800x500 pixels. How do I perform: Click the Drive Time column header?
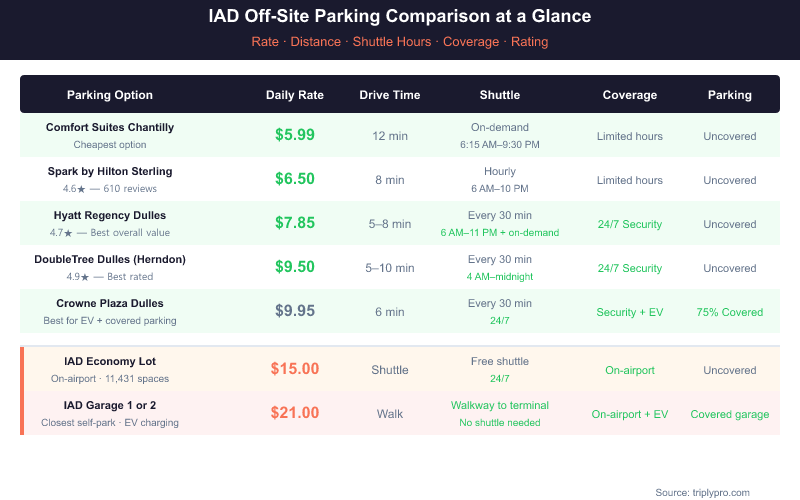tap(390, 95)
